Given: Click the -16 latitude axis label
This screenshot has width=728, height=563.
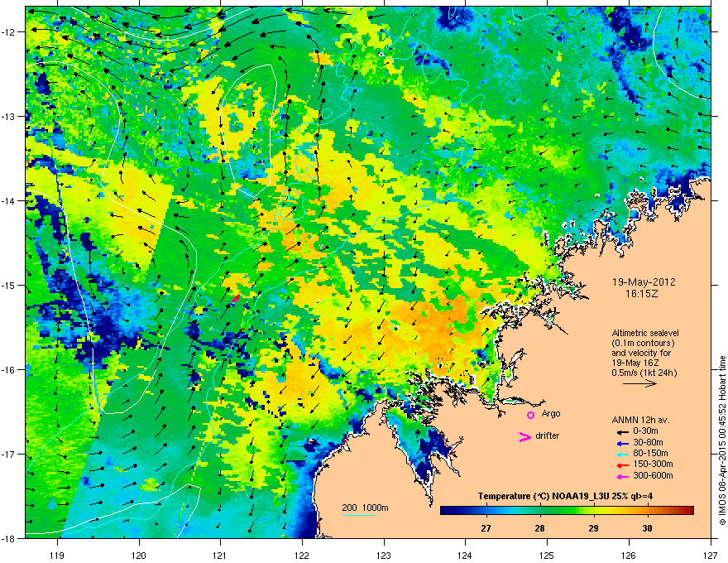Looking at the screenshot, I should pos(9,370).
